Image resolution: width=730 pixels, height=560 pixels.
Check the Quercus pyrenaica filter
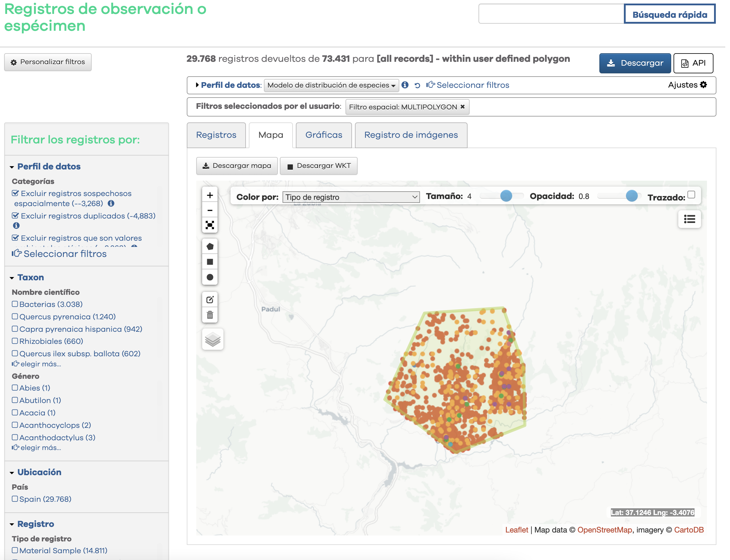pos(15,316)
